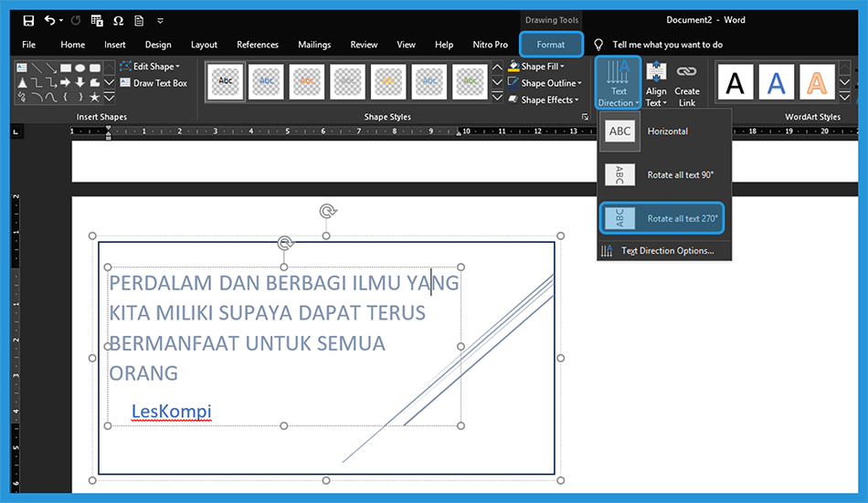
Task: Select the scribble freeform shape
Action: (x=22, y=98)
